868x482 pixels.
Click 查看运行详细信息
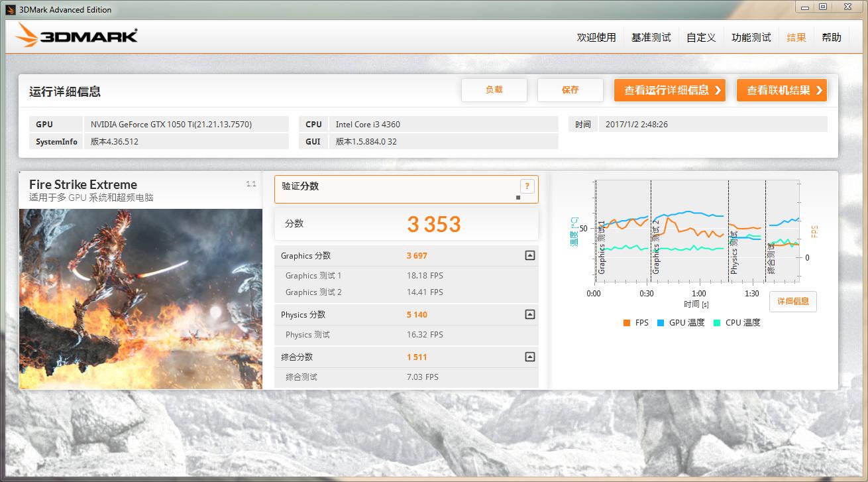point(669,90)
